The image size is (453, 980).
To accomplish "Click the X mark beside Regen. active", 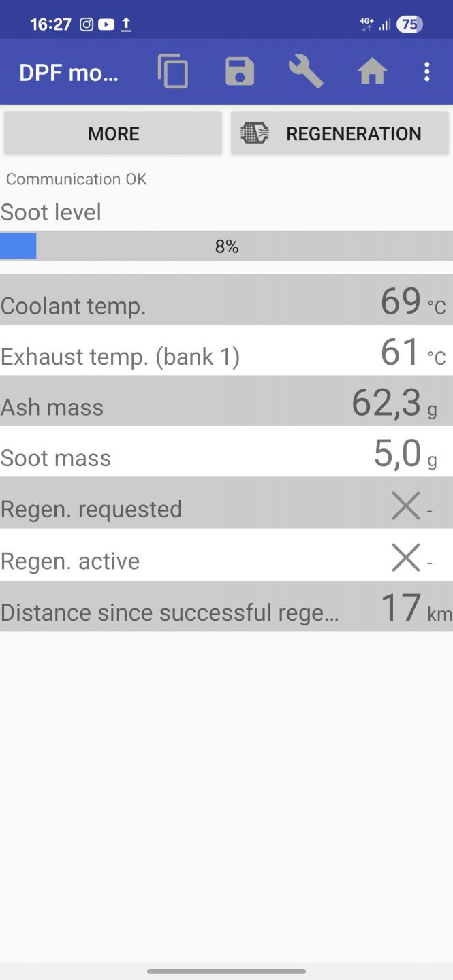I will coord(406,558).
